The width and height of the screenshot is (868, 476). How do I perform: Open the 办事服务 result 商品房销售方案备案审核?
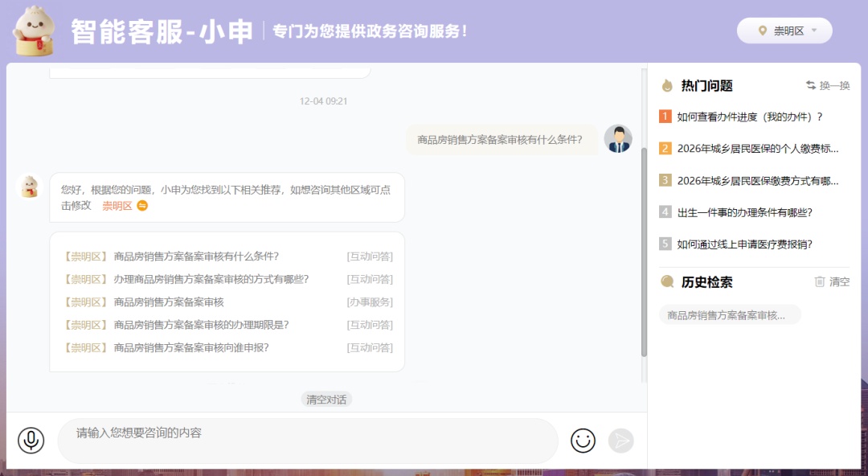[169, 302]
